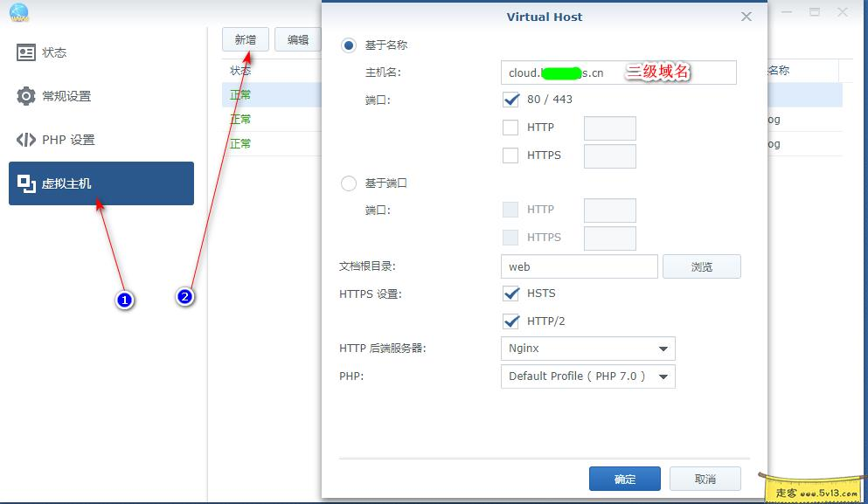
Task: Enable the HTTP port checkbox
Action: [511, 128]
